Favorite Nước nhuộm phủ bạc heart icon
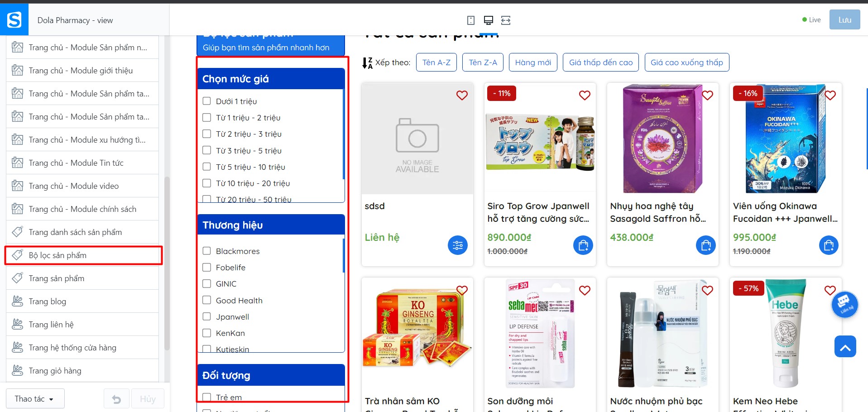The height and width of the screenshot is (412, 868). pyautogui.click(x=707, y=290)
